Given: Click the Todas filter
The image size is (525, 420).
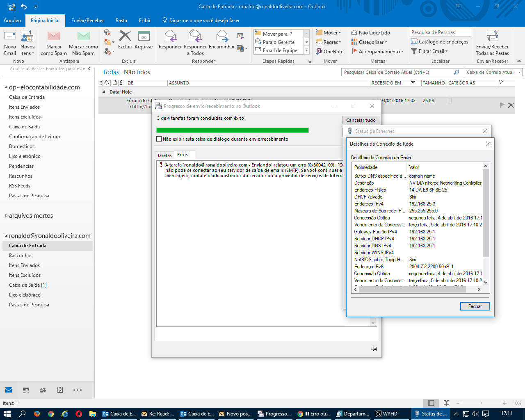Looking at the screenshot, I should 111,72.
